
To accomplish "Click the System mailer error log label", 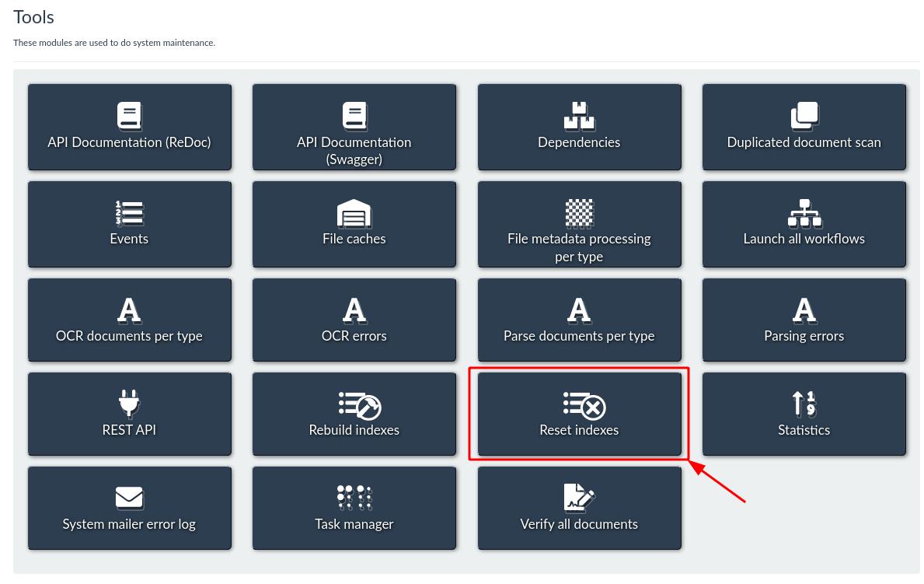I will pyautogui.click(x=129, y=524).
